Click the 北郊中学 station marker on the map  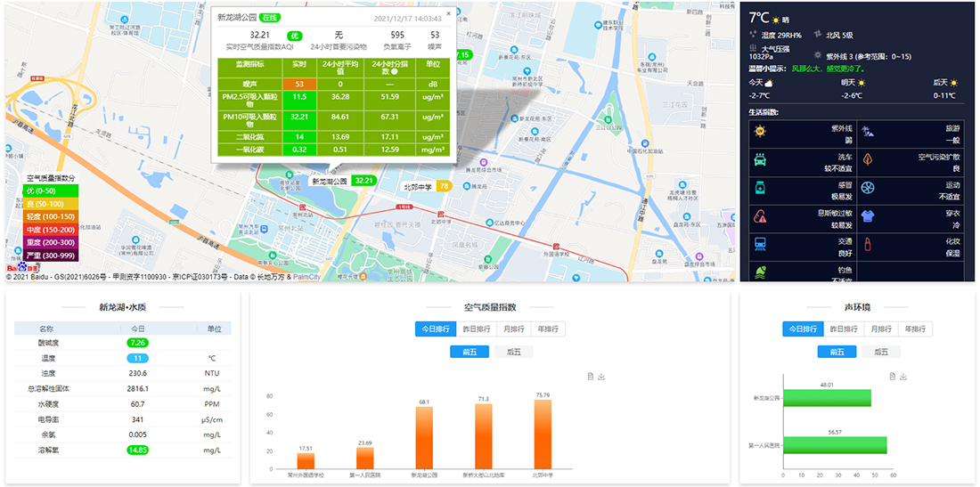417,187
